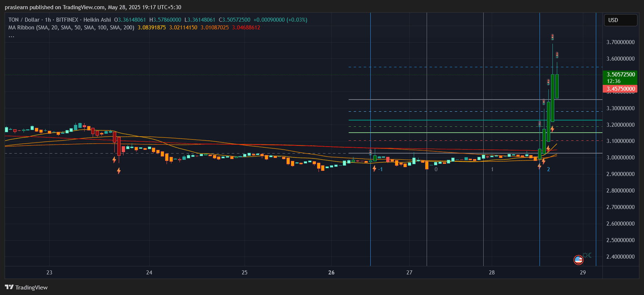Click the lowest lightning bolt near date 24
The width and height of the screenshot is (644, 295).
pos(119,171)
